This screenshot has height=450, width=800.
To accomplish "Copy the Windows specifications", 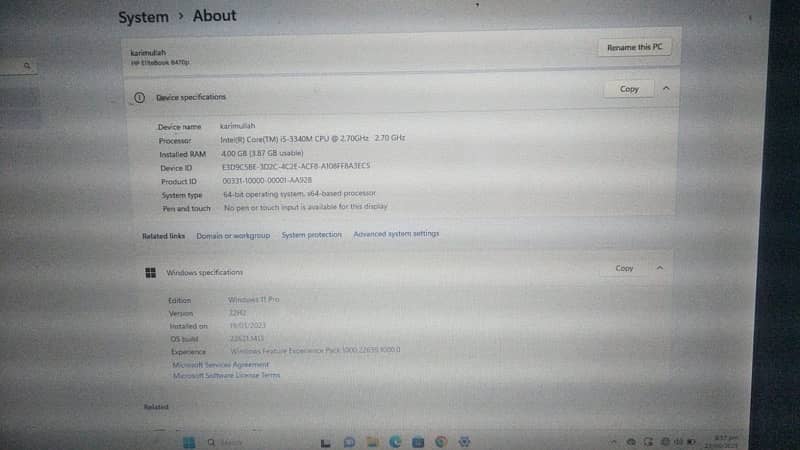I will 624,268.
